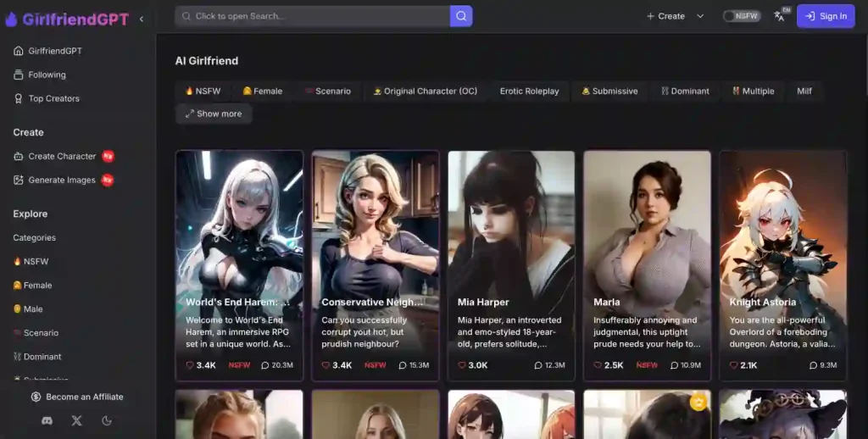This screenshot has width=868, height=439.
Task: Click Mia Harper chat count icon
Action: pos(538,365)
